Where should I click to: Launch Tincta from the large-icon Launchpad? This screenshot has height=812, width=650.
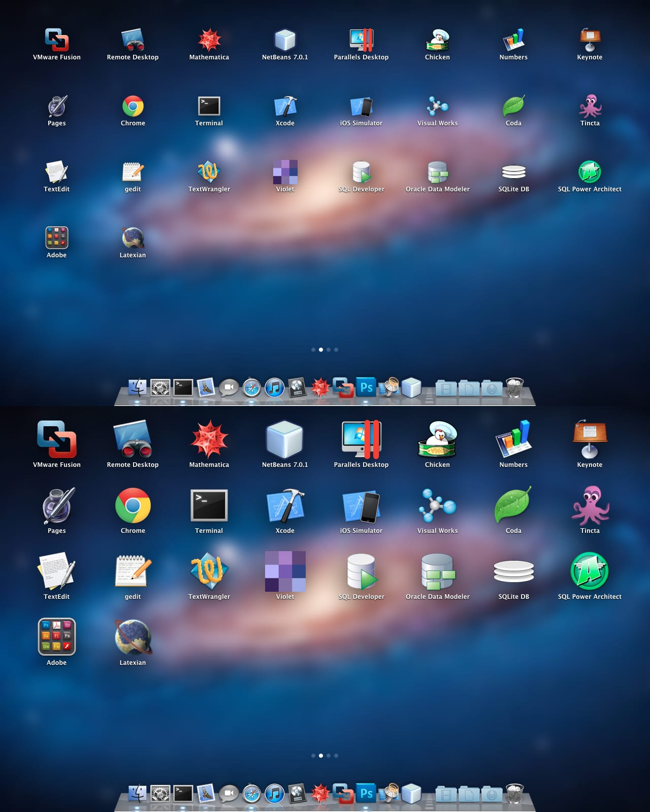click(590, 505)
